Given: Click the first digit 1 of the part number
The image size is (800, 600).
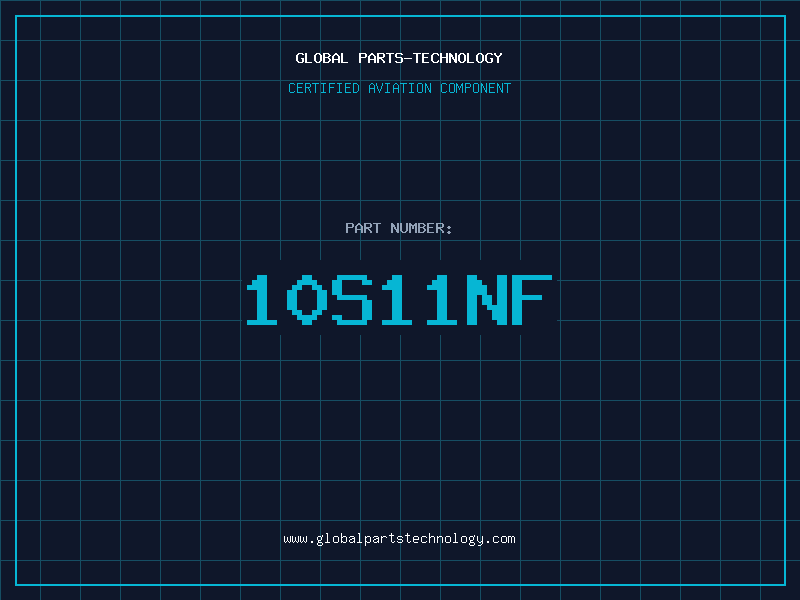Looking at the screenshot, I should tap(263, 300).
